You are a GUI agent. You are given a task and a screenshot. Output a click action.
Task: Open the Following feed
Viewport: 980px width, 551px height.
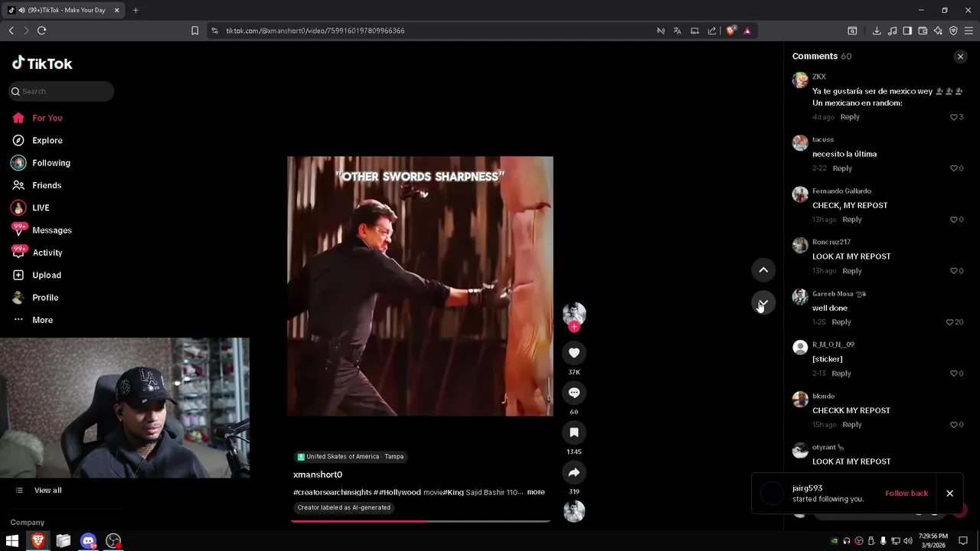(51, 163)
